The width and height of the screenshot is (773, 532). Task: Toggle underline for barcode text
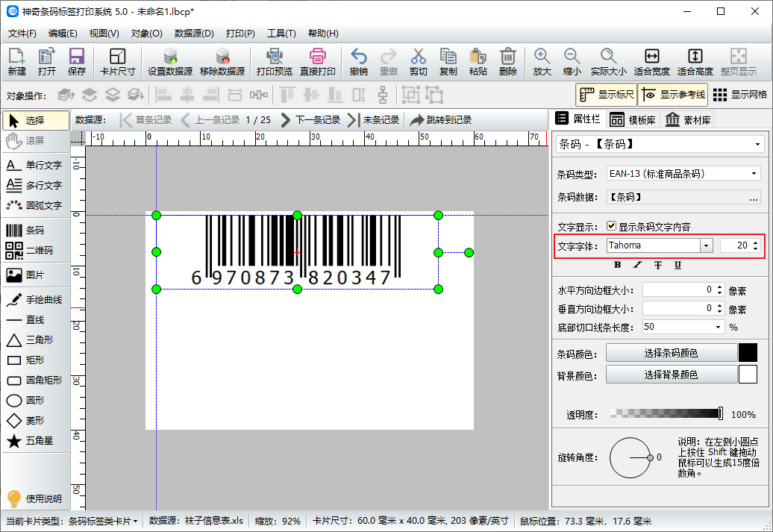(x=677, y=265)
